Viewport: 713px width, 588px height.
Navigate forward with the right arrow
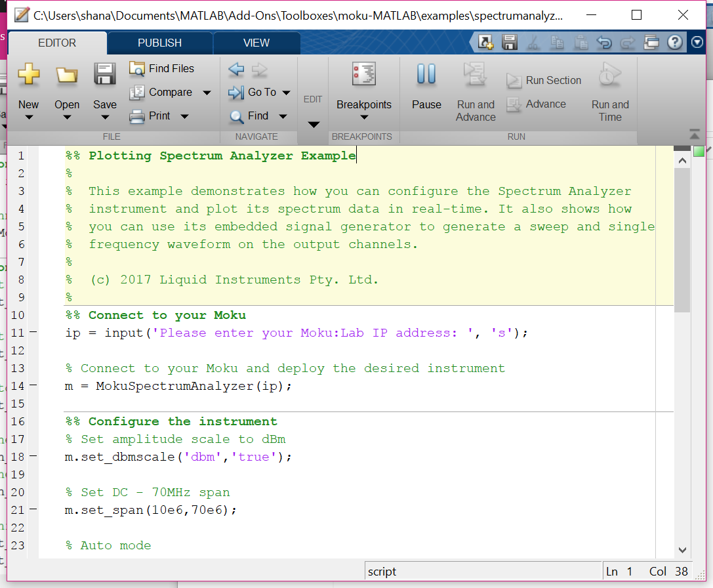pyautogui.click(x=260, y=70)
